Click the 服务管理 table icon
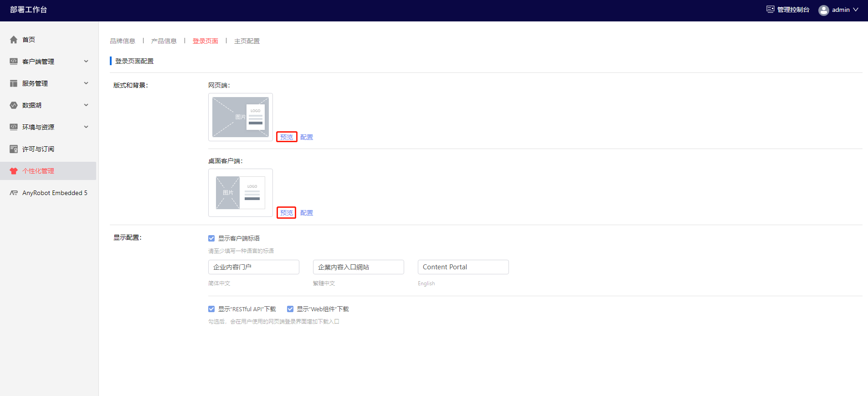868x396 pixels. pos(14,83)
